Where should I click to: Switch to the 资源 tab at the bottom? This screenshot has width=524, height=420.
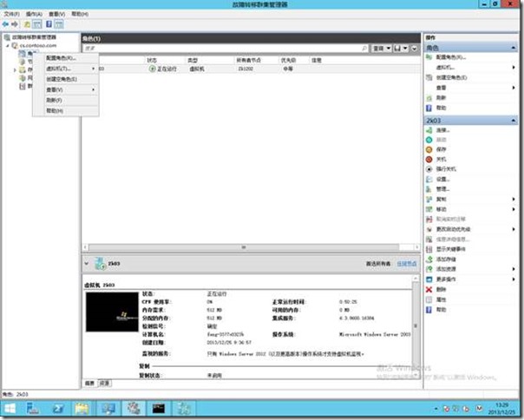click(x=104, y=383)
